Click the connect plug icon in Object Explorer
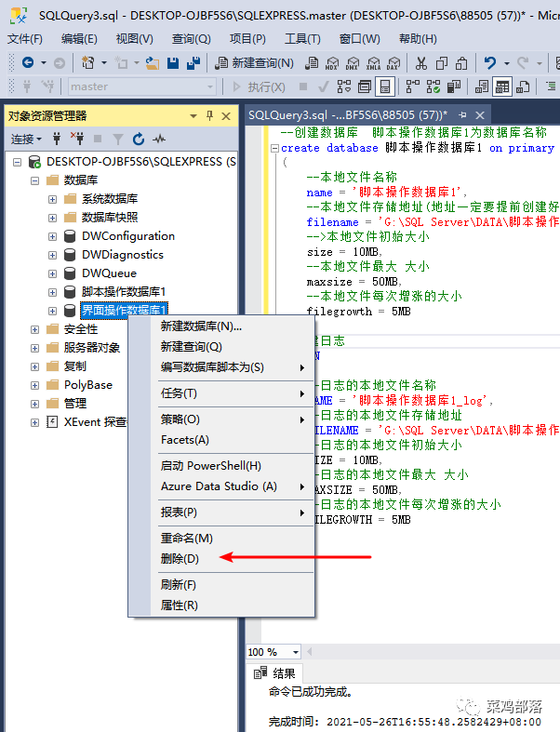Screen dimensions: 560x732 pos(57,139)
